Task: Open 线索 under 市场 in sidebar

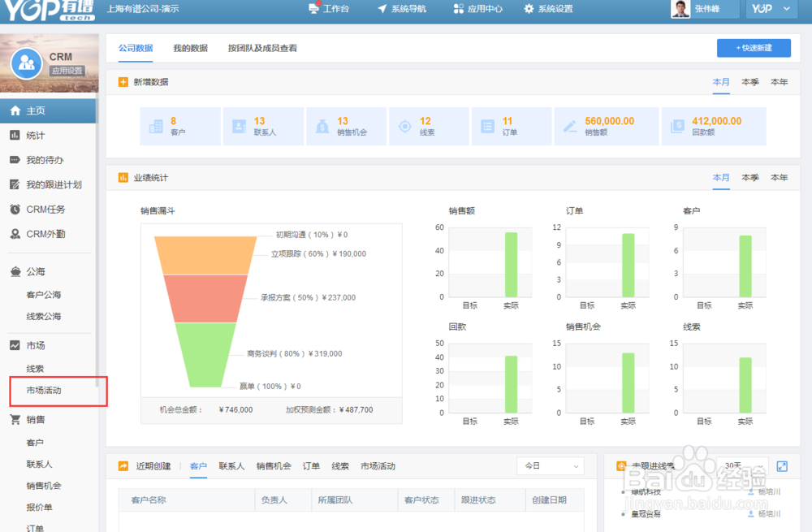Action: point(35,369)
